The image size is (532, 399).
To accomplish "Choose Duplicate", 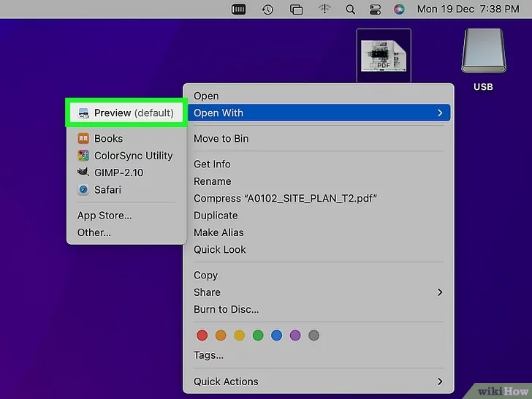I will coord(319,216).
